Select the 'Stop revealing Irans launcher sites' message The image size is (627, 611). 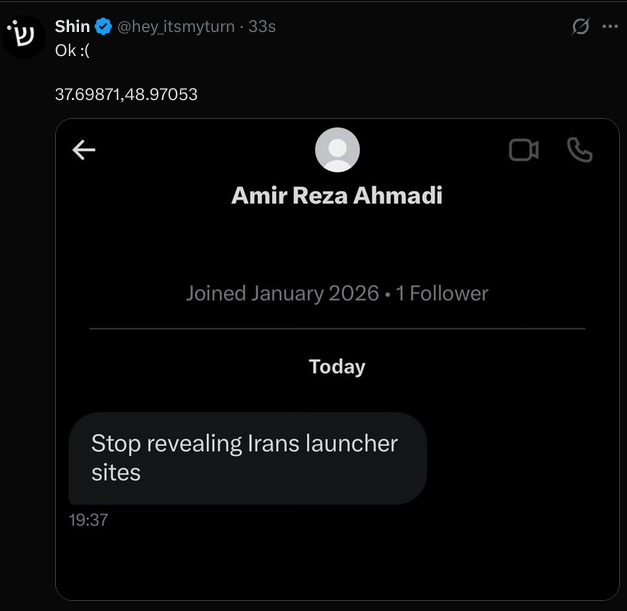(x=248, y=458)
